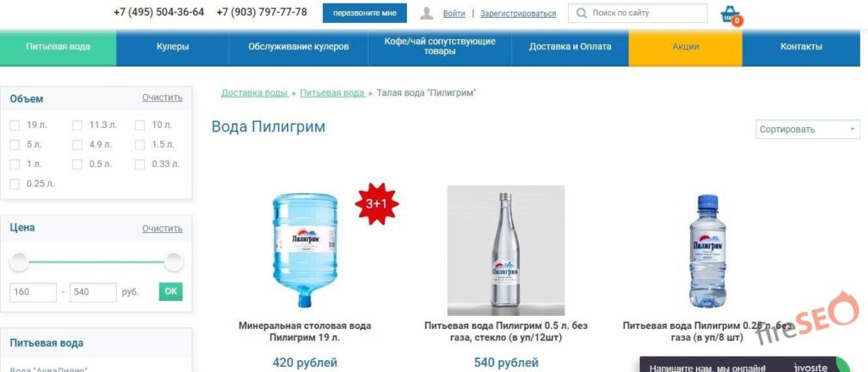868x372 pixels.
Task: Enable the 0.5 л. volume checkbox
Action: tap(77, 164)
